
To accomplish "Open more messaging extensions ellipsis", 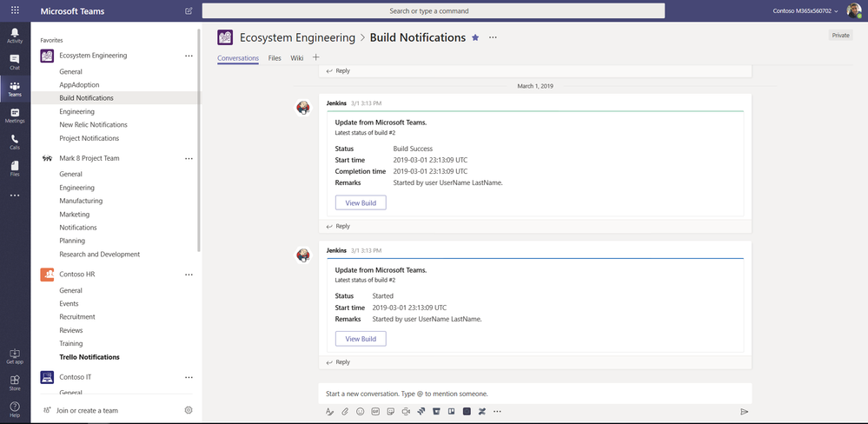I will [497, 411].
